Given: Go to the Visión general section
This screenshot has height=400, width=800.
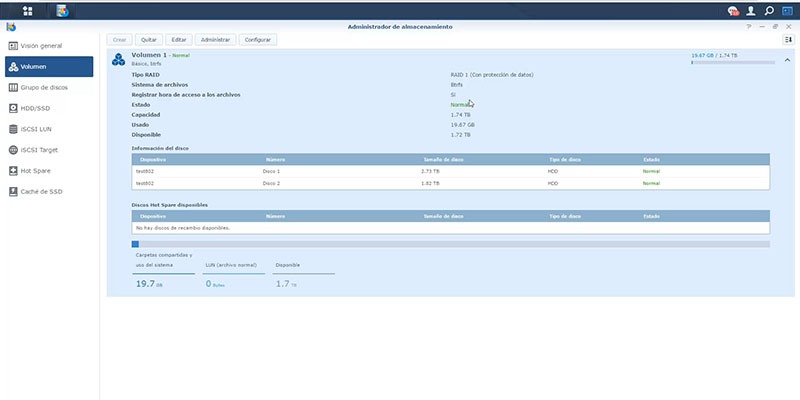Looking at the screenshot, I should coord(49,46).
